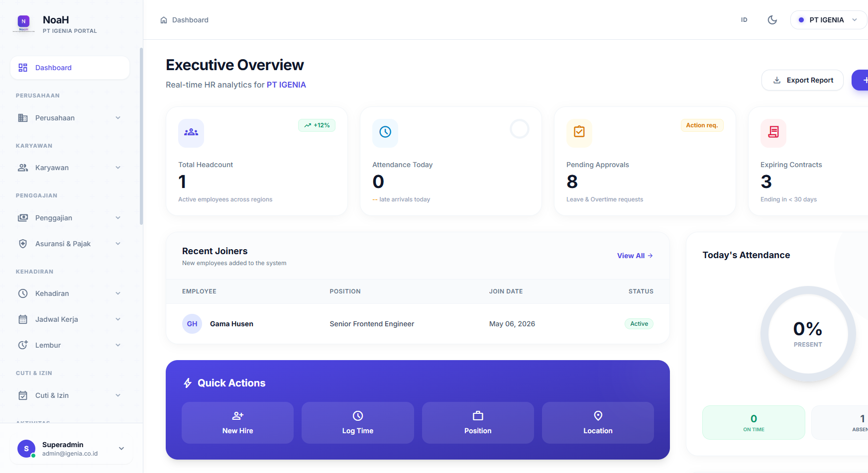Click the Dashboard breadcrumb text
868x473 pixels.
pyautogui.click(x=190, y=20)
